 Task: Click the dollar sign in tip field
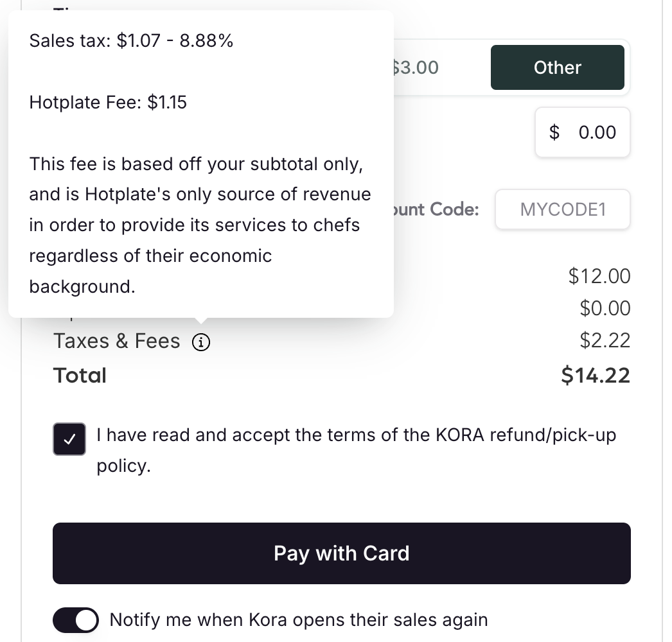[554, 132]
